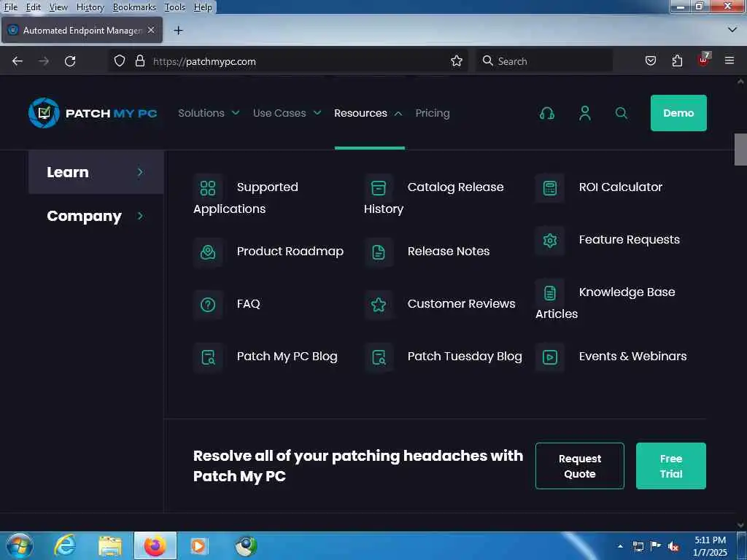This screenshot has height=560, width=747.
Task: Click the Patch My PC Blog icon
Action: point(208,357)
